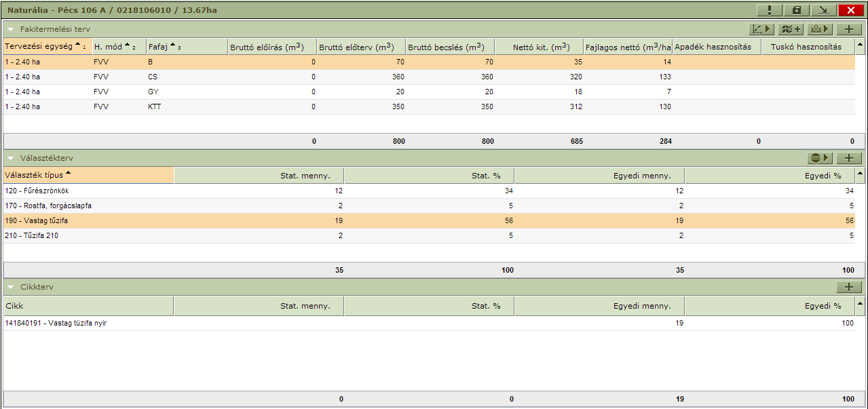Screen dimensions: 868x409
Task: Click the window title Naturália - Pécs 106 A
Action: pos(57,11)
